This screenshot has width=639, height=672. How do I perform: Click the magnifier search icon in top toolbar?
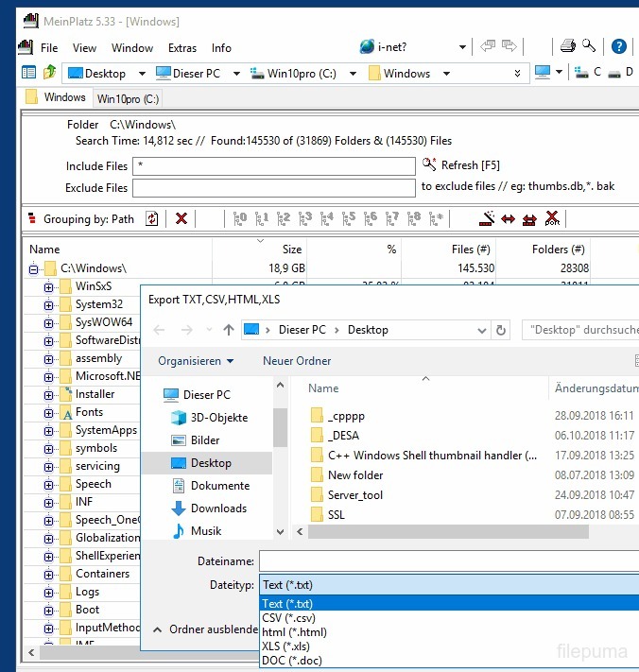pyautogui.click(x=589, y=46)
